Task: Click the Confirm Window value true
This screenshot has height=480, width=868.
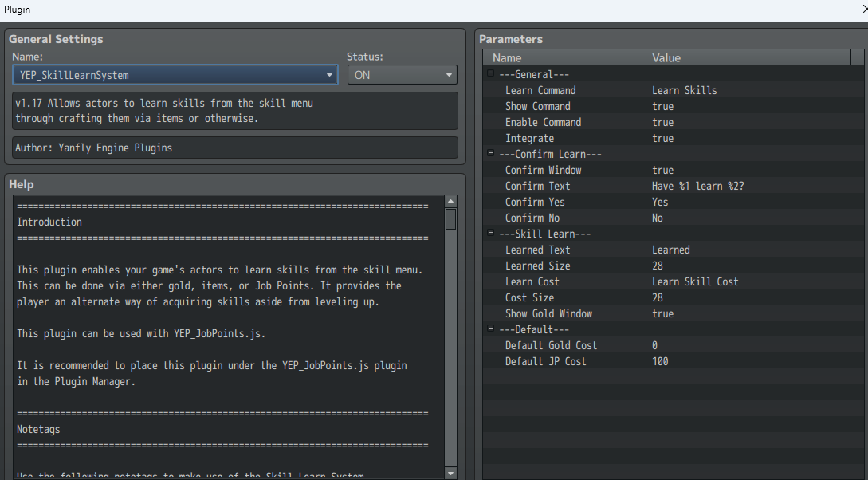Action: click(662, 170)
